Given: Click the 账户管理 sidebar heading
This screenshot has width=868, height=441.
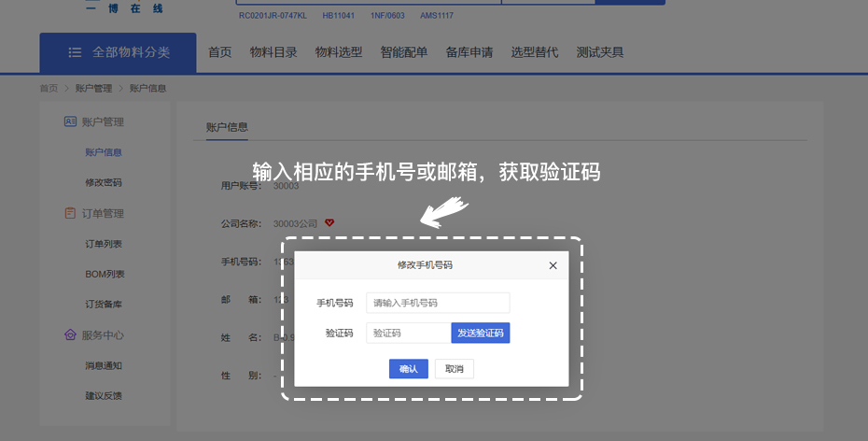Looking at the screenshot, I should (x=103, y=121).
